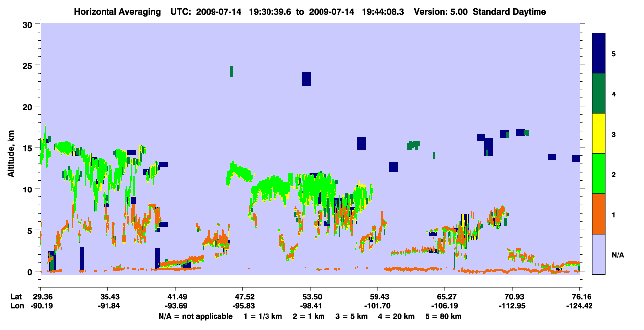Click the bright green level 2 colorbar segment
The image size is (644, 330).
pyautogui.click(x=599, y=174)
